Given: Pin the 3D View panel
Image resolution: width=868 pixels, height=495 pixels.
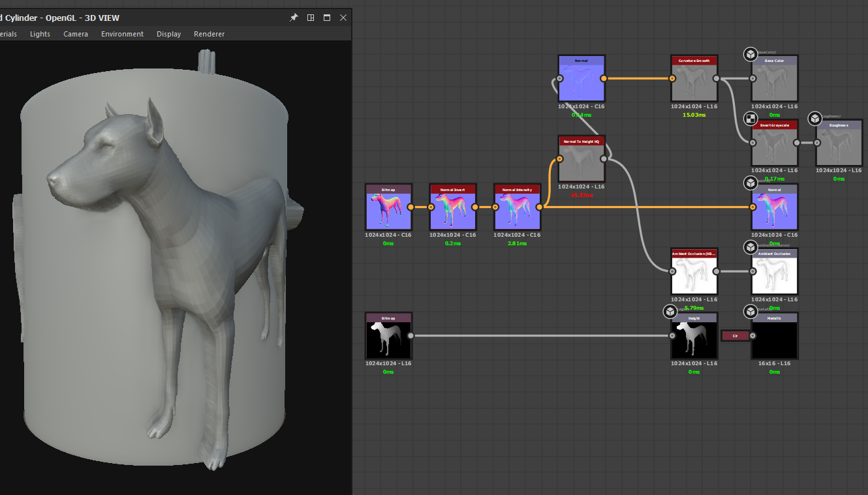Looking at the screenshot, I should tap(294, 18).
